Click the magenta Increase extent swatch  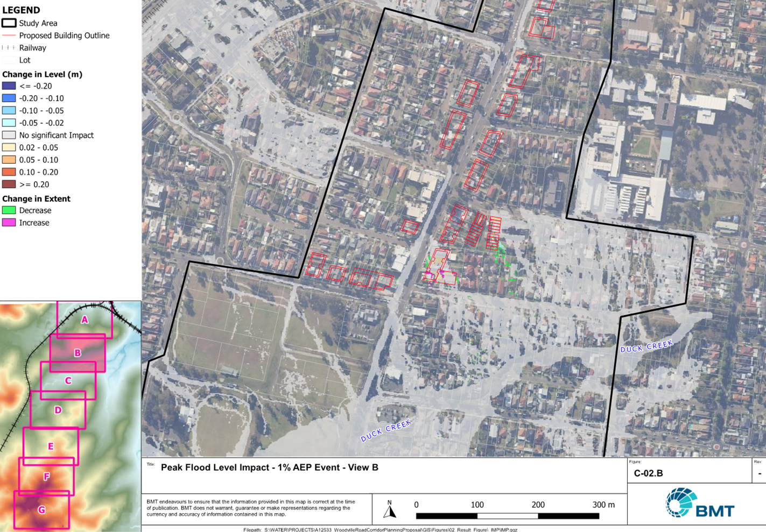(9, 223)
